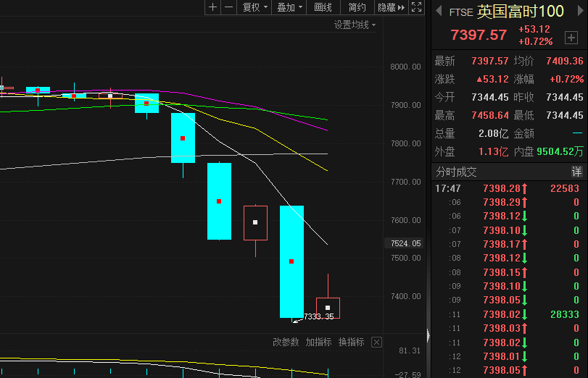Click the zoom in plus icon

click(x=212, y=7)
